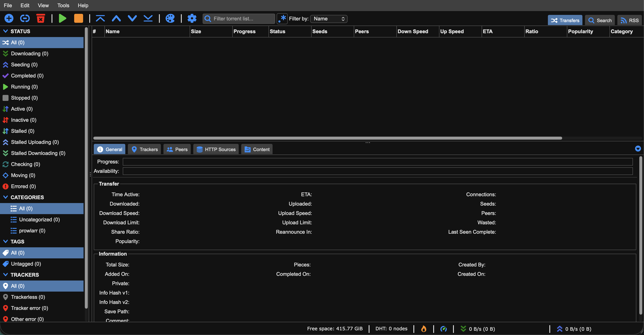Open the Trackers properties tab

(144, 149)
